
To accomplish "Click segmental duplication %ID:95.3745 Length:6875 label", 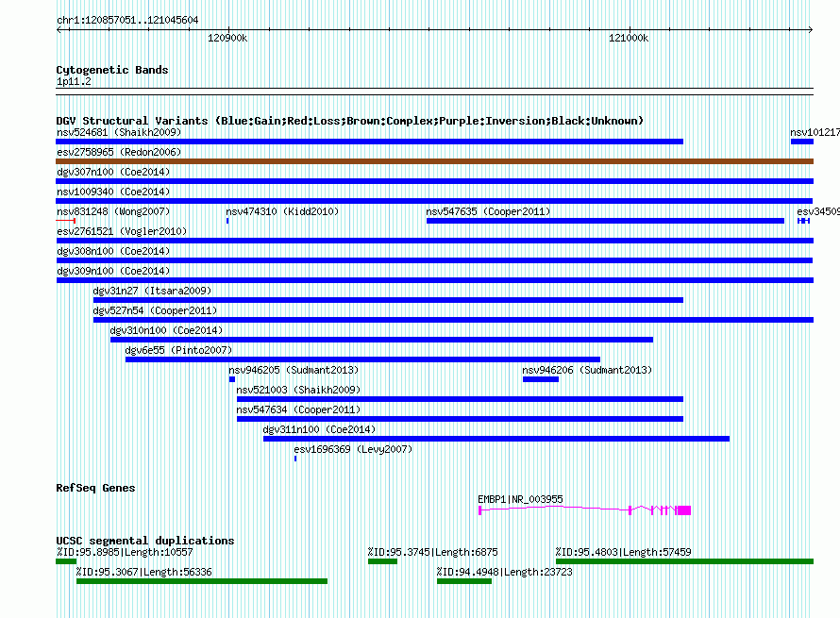I will (432, 552).
